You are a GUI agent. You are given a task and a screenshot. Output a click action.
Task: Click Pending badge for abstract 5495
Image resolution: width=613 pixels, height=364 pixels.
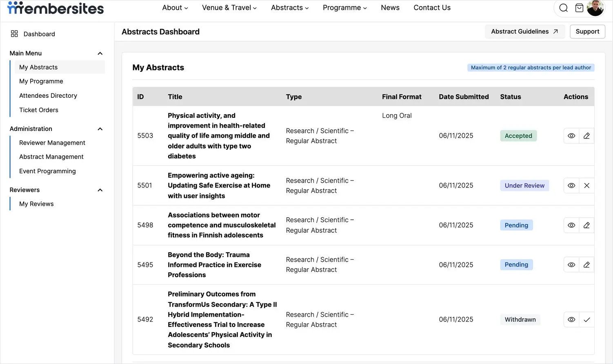[x=516, y=265]
